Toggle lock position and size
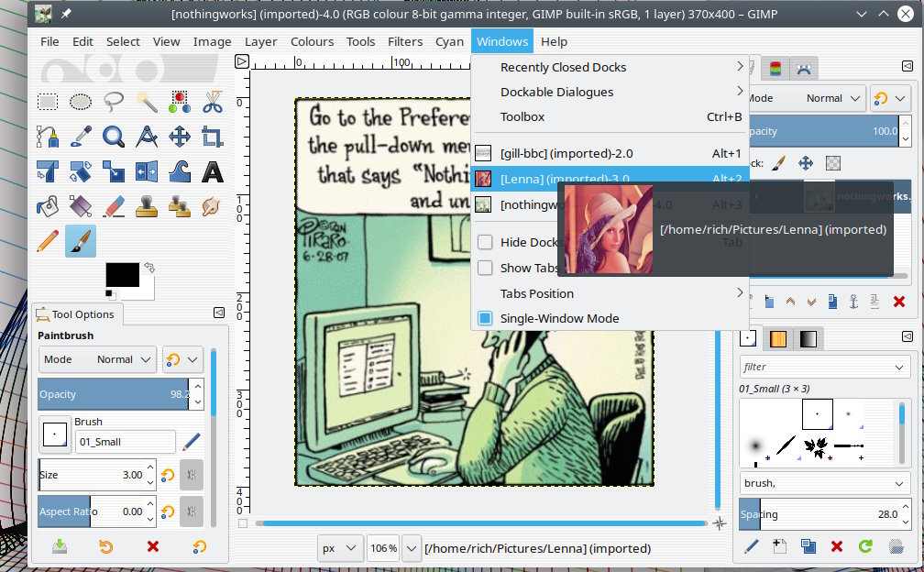 pyautogui.click(x=806, y=163)
